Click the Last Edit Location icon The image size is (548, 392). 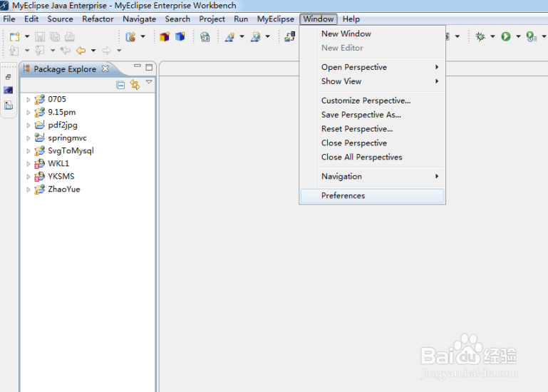coord(66,51)
